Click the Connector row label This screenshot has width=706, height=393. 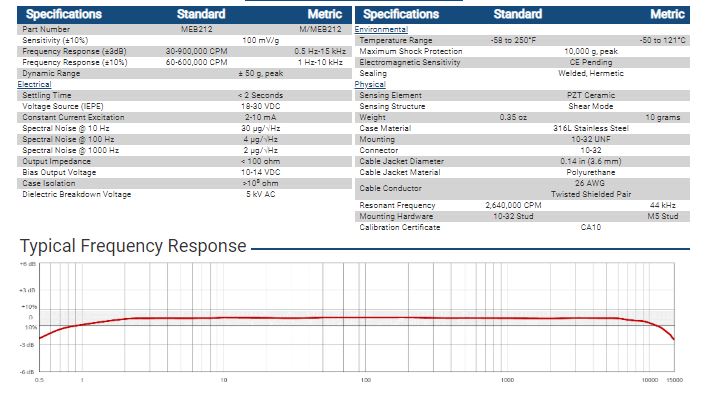click(x=379, y=150)
